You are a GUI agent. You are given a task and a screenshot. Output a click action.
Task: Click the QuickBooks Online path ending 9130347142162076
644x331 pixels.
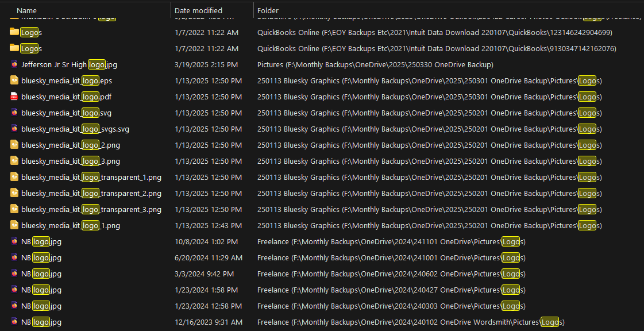tap(437, 48)
